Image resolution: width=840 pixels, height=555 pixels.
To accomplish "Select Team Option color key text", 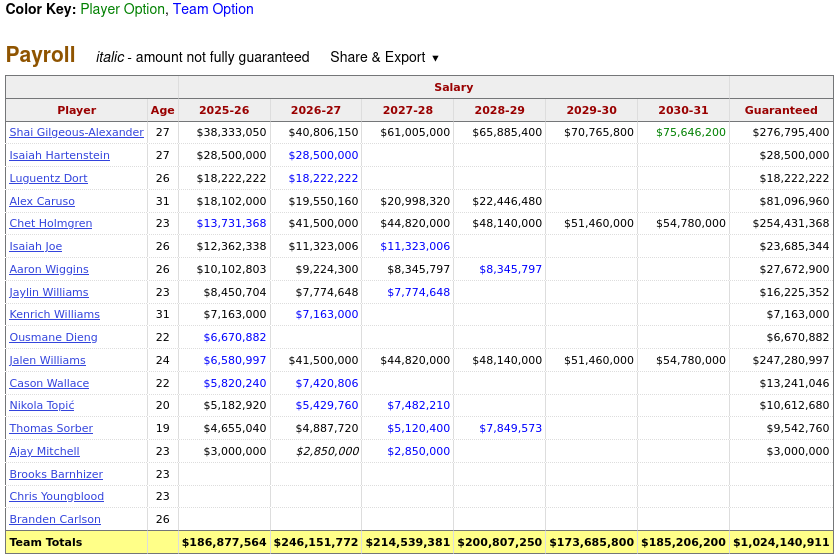I will pyautogui.click(x=213, y=9).
